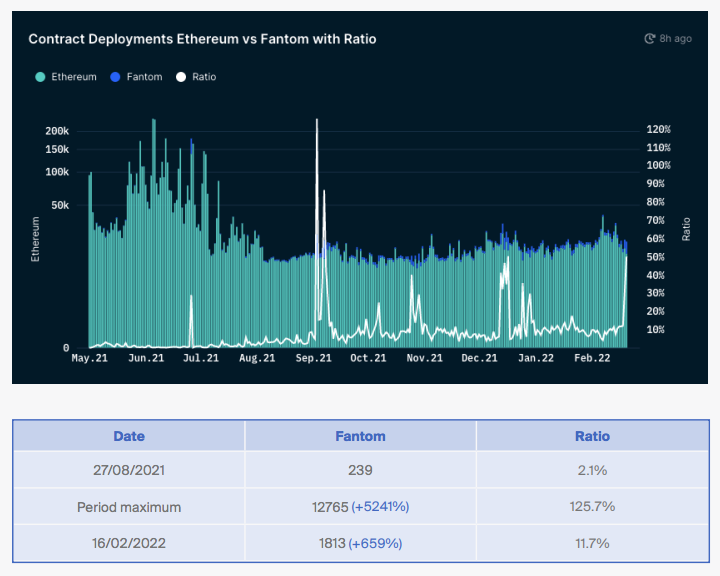Click the +5241% change value
Screen dimensions: 720x576
pos(380,507)
